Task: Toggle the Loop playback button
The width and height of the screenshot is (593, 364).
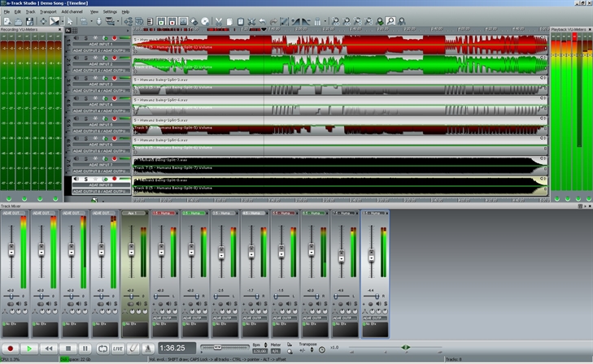Action: point(102,348)
